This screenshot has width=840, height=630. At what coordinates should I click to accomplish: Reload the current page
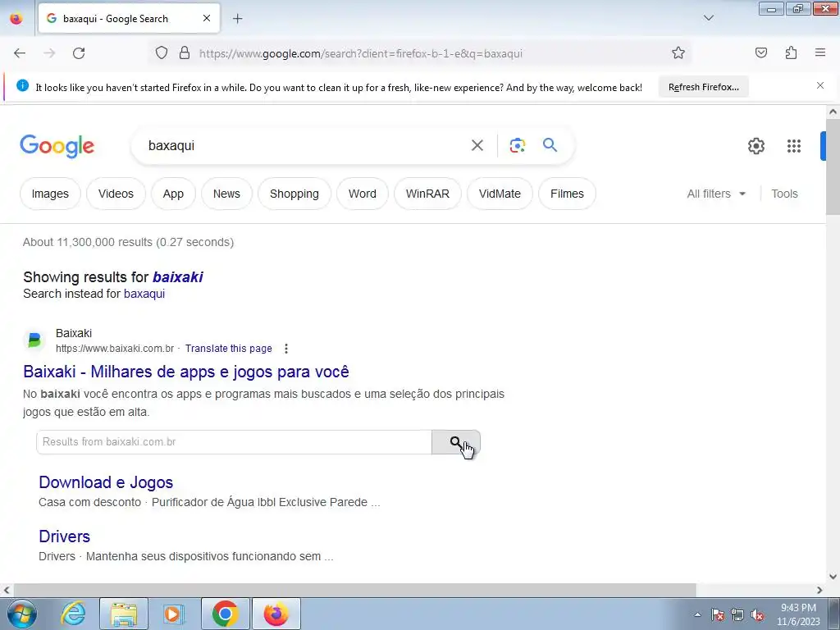(79, 53)
